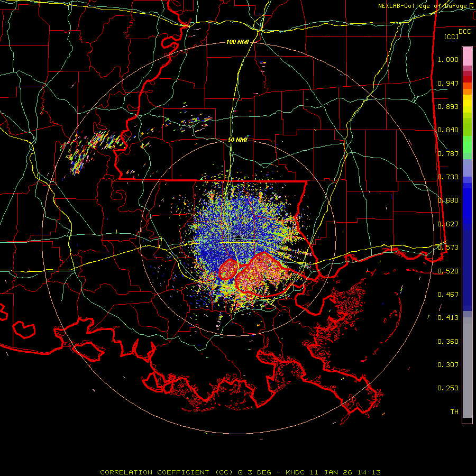Click the 0.840 legend value

(x=448, y=130)
